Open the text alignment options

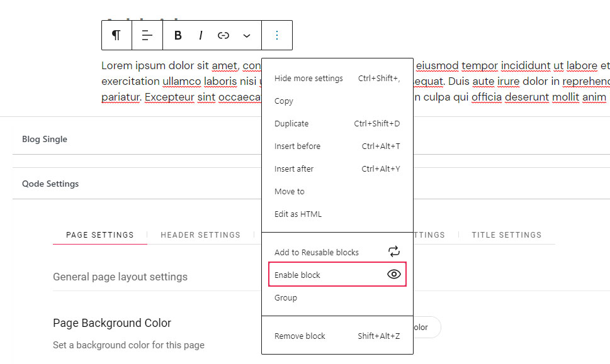pos(147,35)
